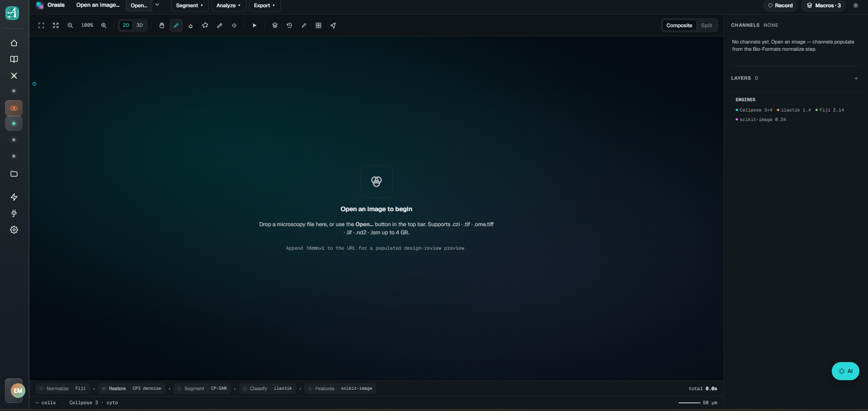Open the Segment dropdown menu
Viewport: 868px width, 411px height.
coord(189,5)
